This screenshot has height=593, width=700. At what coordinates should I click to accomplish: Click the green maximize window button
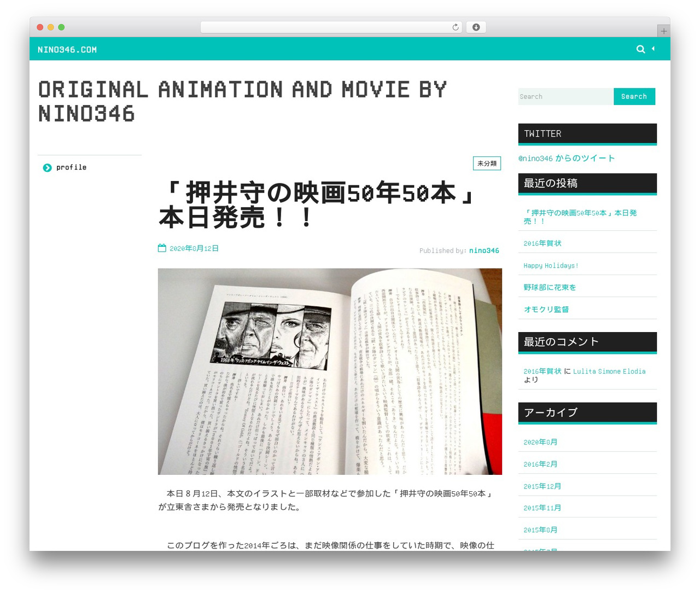click(61, 27)
